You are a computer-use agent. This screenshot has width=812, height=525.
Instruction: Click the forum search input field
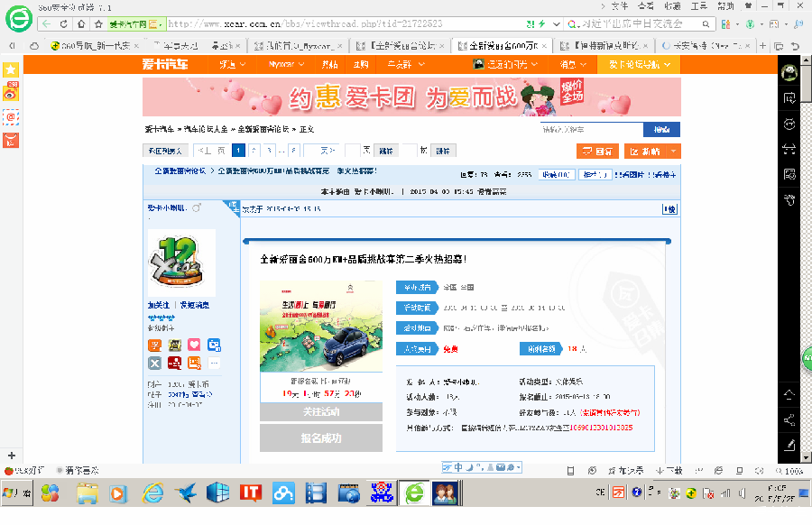pos(591,129)
